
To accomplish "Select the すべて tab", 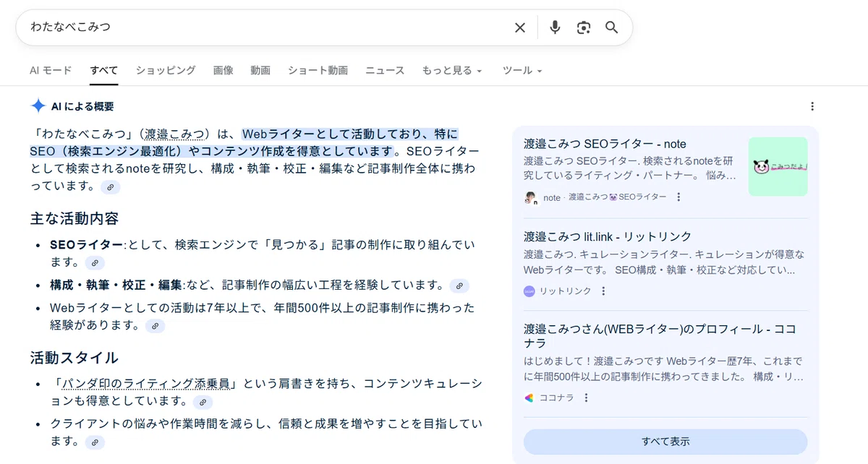I will tap(104, 70).
